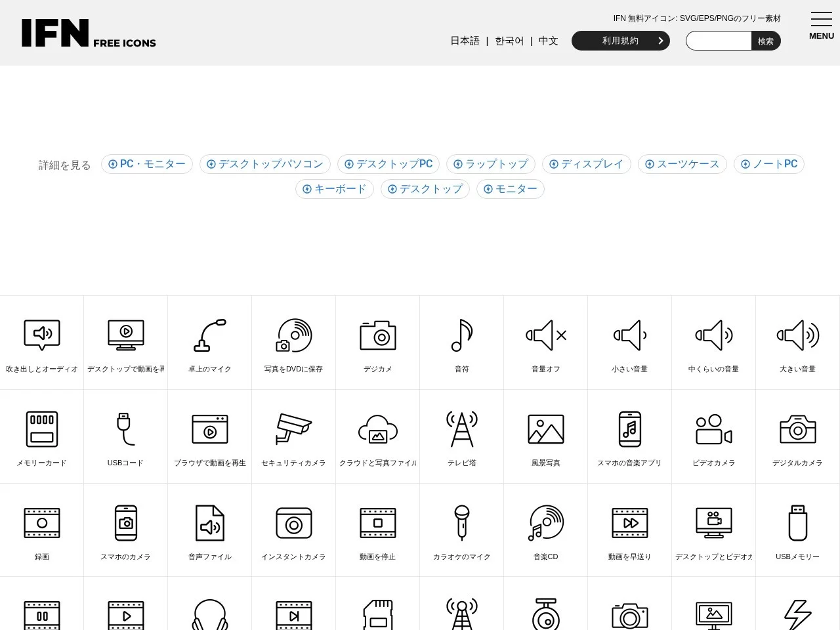Switch language to 中文

click(548, 41)
